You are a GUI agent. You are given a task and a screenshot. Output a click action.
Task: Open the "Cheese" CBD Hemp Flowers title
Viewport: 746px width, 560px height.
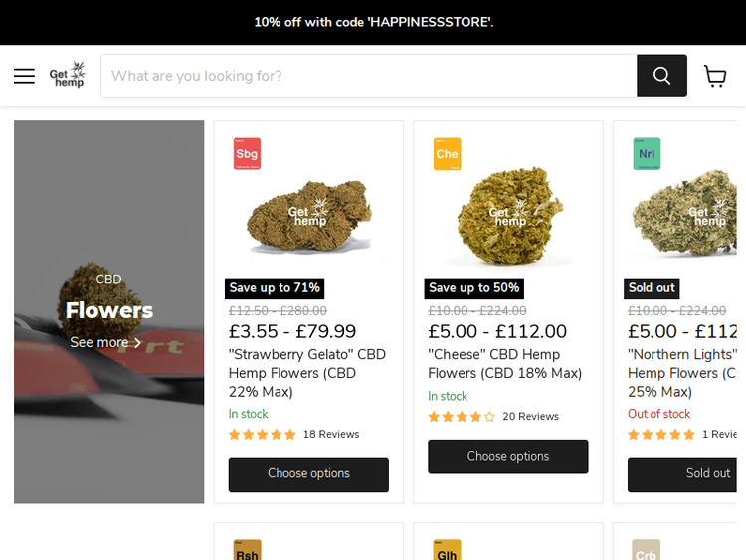(x=504, y=364)
